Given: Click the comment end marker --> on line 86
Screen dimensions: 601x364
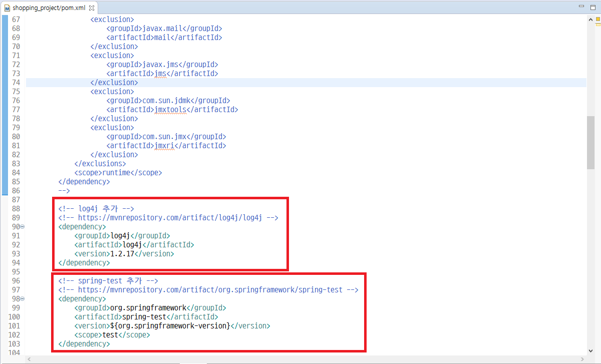Looking at the screenshot, I should [x=64, y=191].
